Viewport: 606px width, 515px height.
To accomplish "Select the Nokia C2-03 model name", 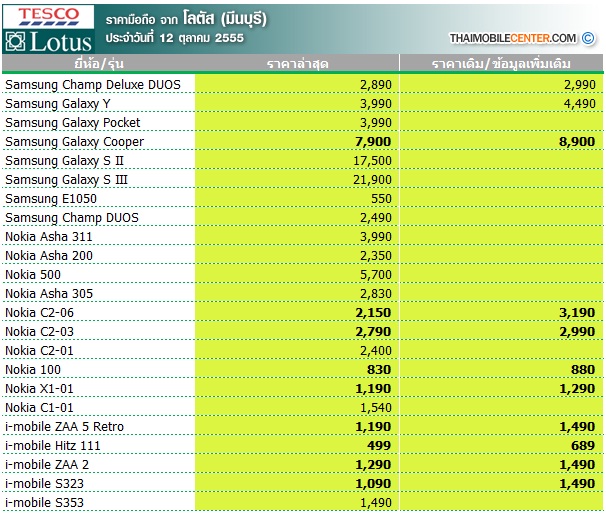I will pos(39,331).
